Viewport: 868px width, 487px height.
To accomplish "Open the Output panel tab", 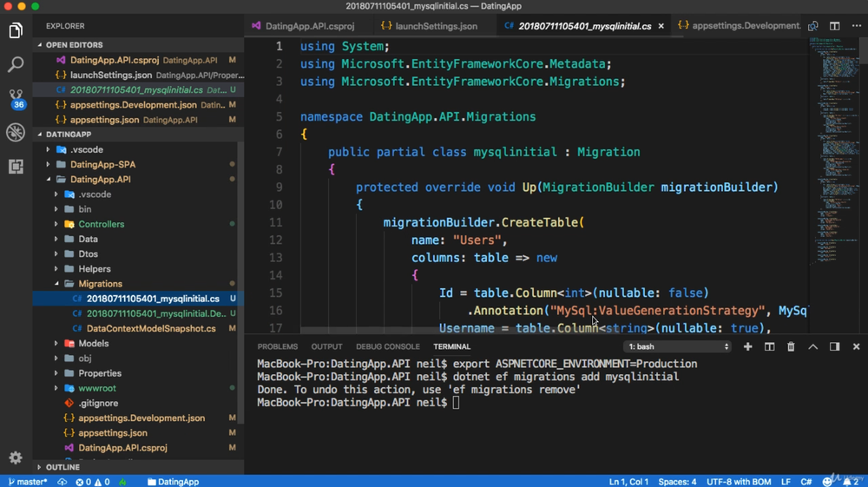I will [x=326, y=346].
